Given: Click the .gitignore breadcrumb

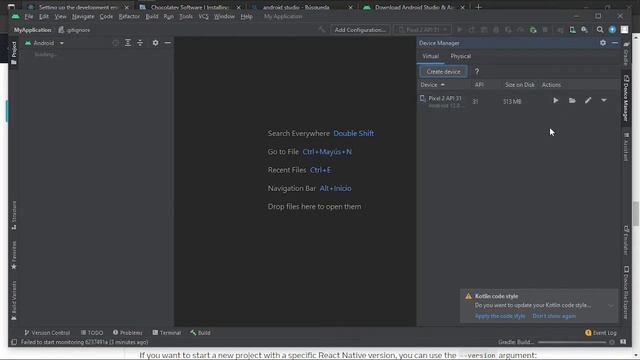Looking at the screenshot, I should 74,30.
